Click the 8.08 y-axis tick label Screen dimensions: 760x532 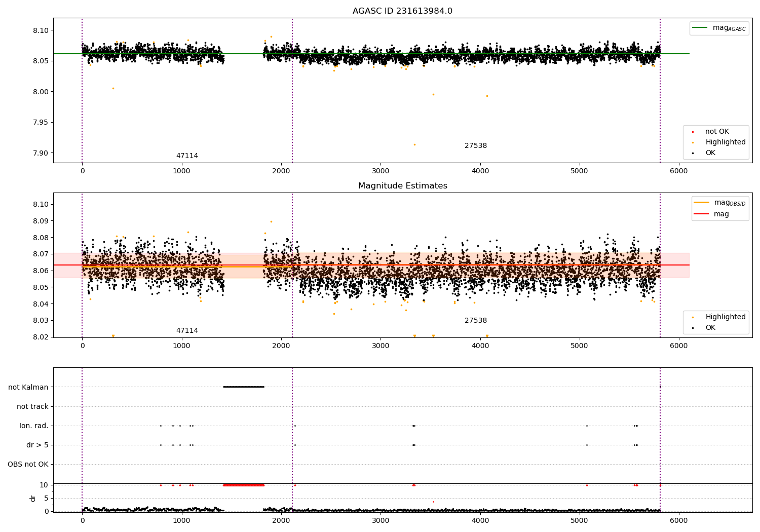pyautogui.click(x=41, y=238)
